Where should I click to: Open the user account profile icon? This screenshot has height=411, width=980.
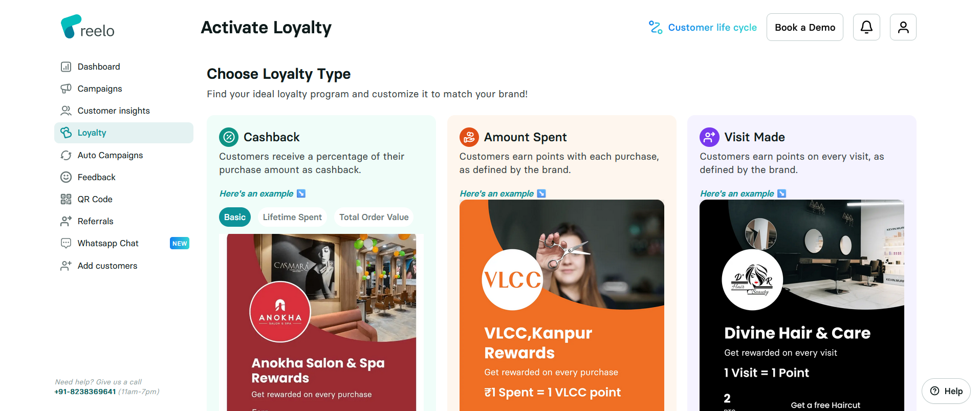tap(902, 27)
